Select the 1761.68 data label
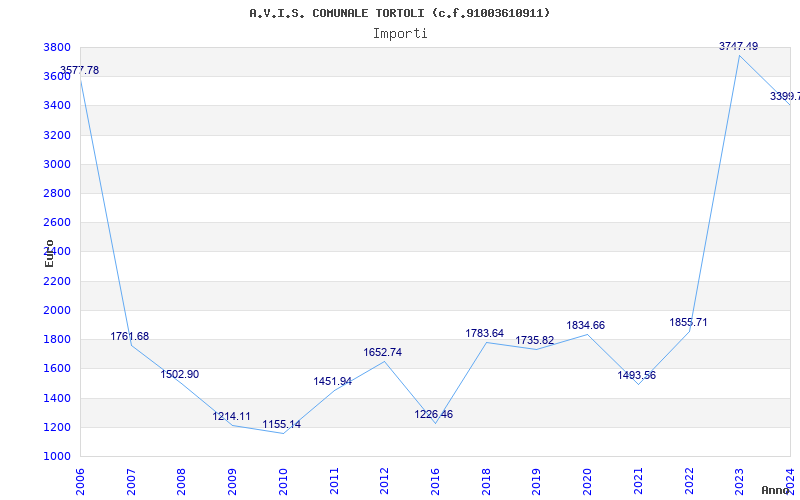Viewport: 800px width, 500px height. 130,336
